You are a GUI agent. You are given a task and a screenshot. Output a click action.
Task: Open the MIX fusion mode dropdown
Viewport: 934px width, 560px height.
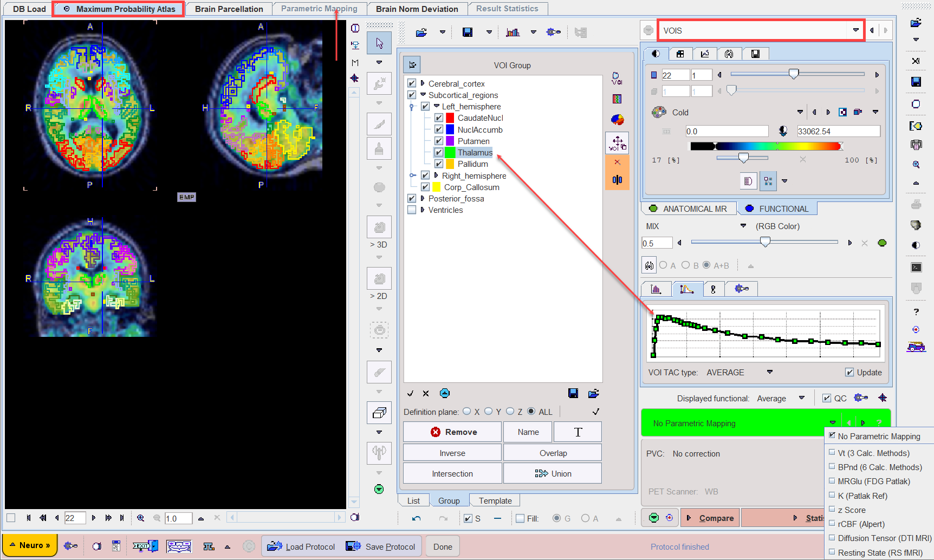743,226
